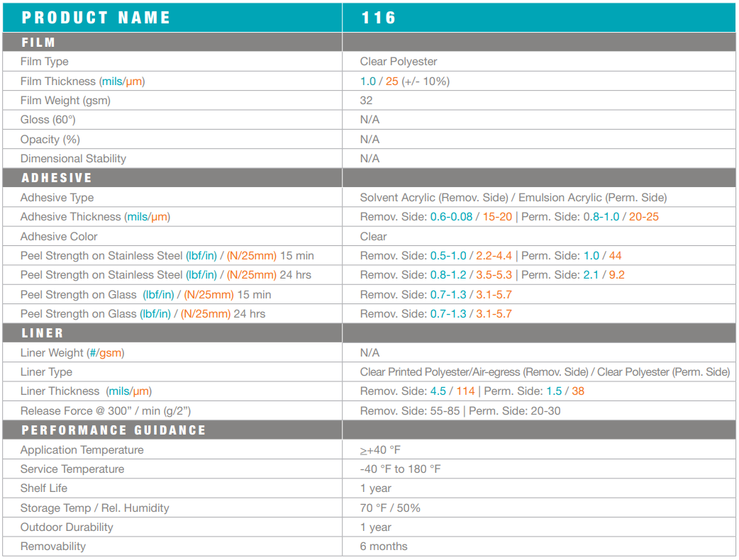Click the '-40 °F to 180 °F' value
Screen dimensions: 739x560
click(401, 469)
